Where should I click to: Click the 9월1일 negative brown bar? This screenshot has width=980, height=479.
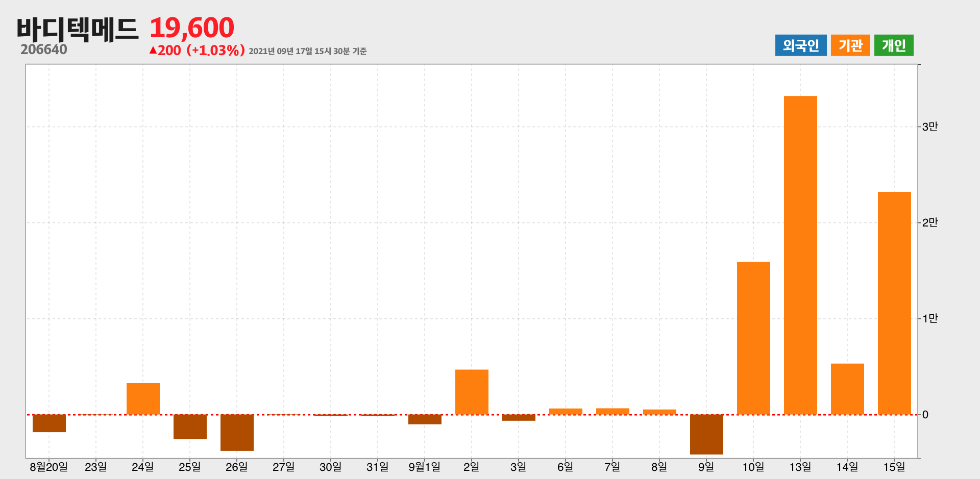point(425,419)
